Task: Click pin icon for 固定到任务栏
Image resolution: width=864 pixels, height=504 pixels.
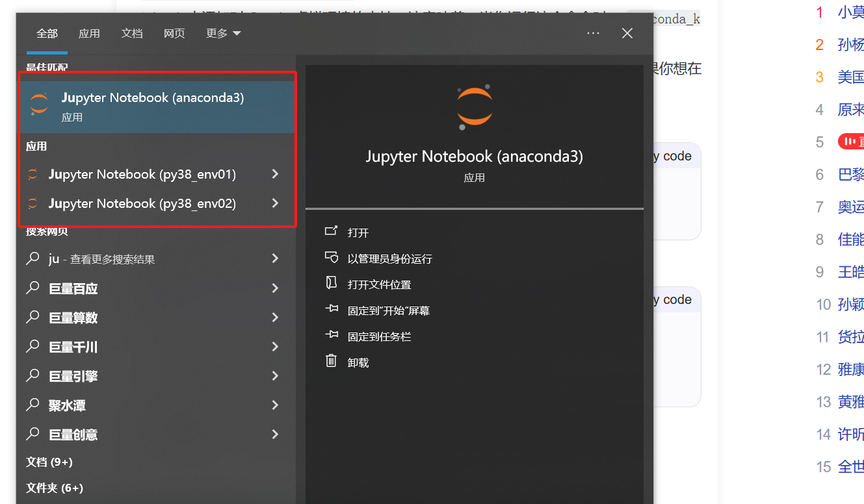Action: pyautogui.click(x=332, y=335)
